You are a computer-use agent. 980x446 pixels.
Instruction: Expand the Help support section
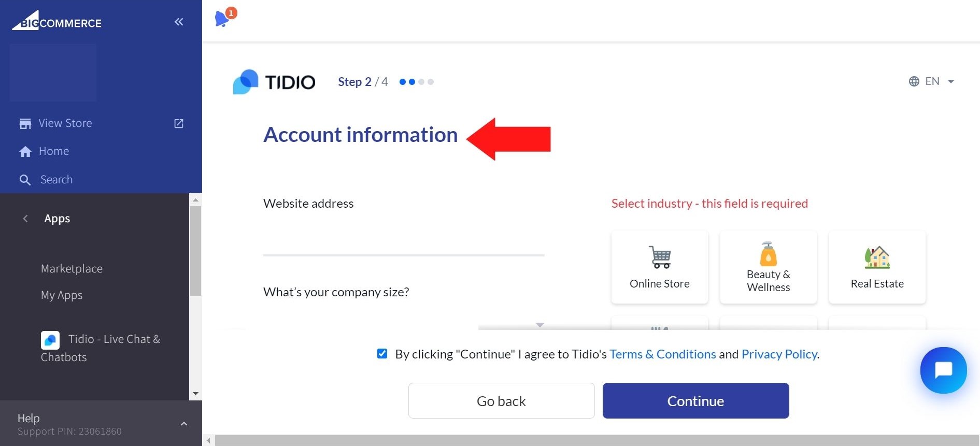(x=184, y=424)
